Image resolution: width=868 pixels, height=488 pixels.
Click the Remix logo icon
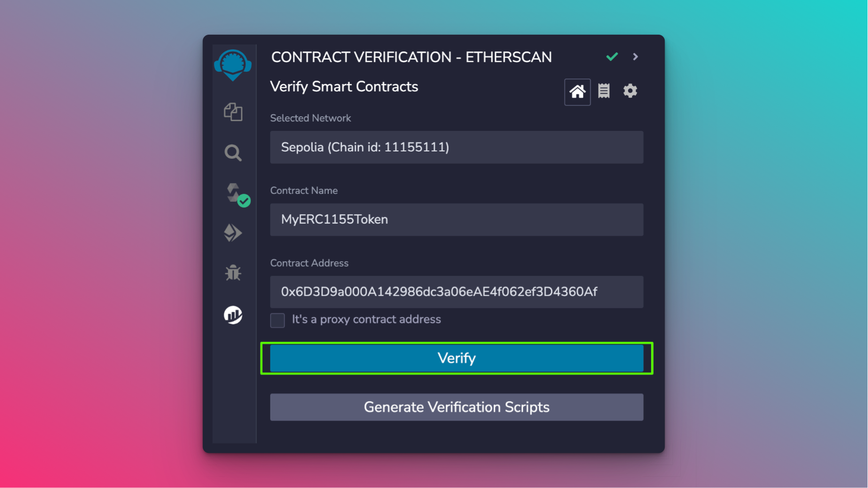(233, 65)
